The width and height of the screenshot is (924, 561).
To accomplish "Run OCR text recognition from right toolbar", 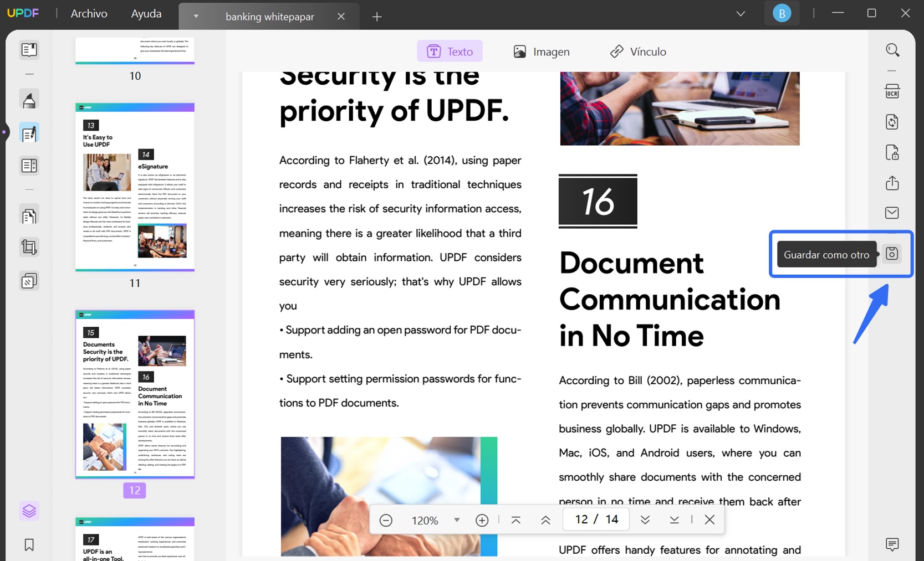I will point(892,91).
